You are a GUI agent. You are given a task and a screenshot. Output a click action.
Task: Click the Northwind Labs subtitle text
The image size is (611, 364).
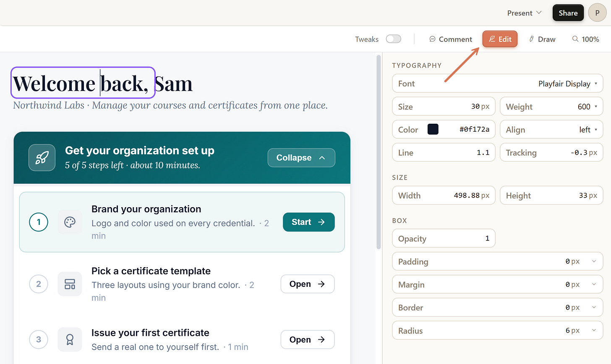170,105
